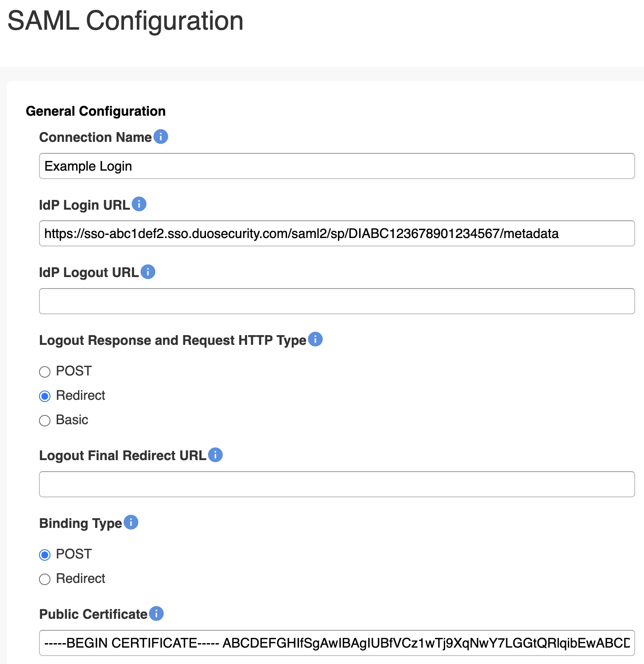Click the empty Logout Final Redirect URL field
This screenshot has width=644, height=664.
coord(337,484)
